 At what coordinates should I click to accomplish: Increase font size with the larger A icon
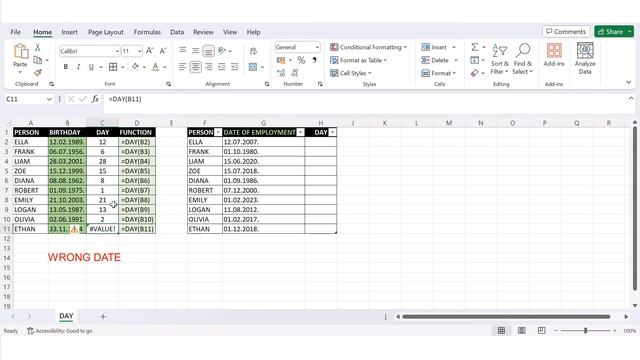149,51
